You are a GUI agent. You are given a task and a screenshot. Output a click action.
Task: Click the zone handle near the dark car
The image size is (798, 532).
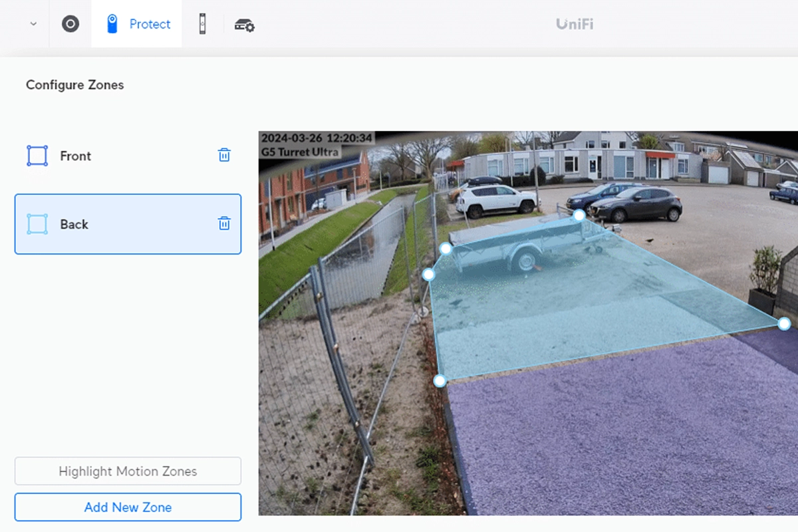point(579,215)
